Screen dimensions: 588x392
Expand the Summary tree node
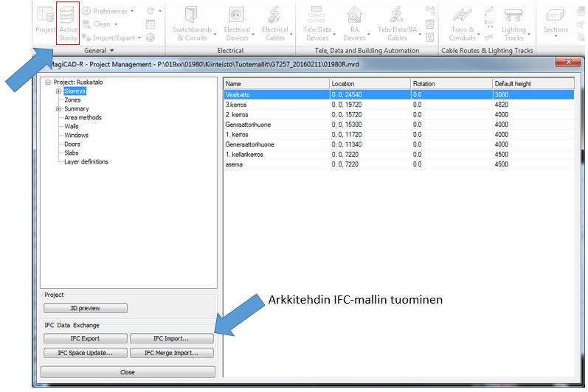(x=58, y=109)
